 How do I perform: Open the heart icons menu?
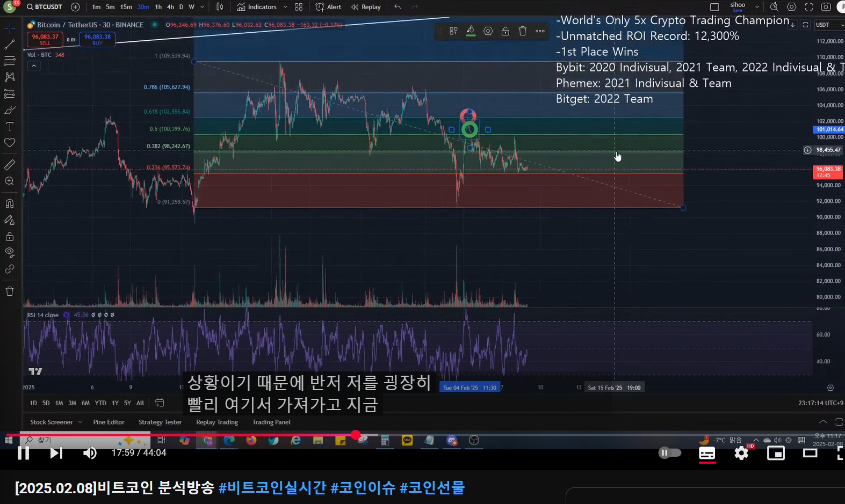tap(10, 143)
